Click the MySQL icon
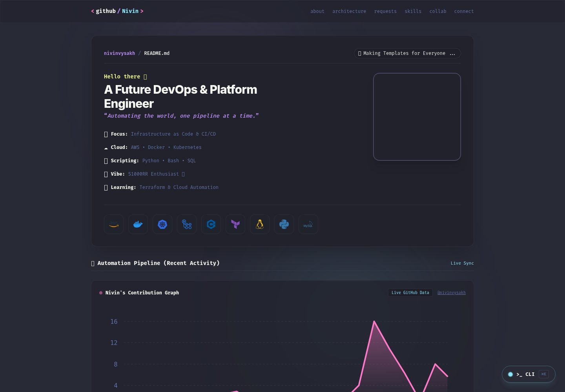The image size is (565, 392). coord(308,224)
